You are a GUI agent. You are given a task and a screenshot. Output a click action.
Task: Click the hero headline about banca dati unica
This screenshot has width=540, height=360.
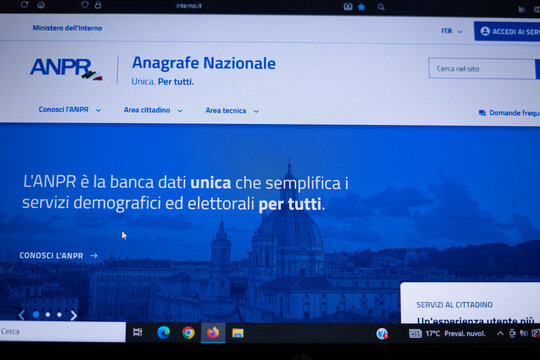186,193
